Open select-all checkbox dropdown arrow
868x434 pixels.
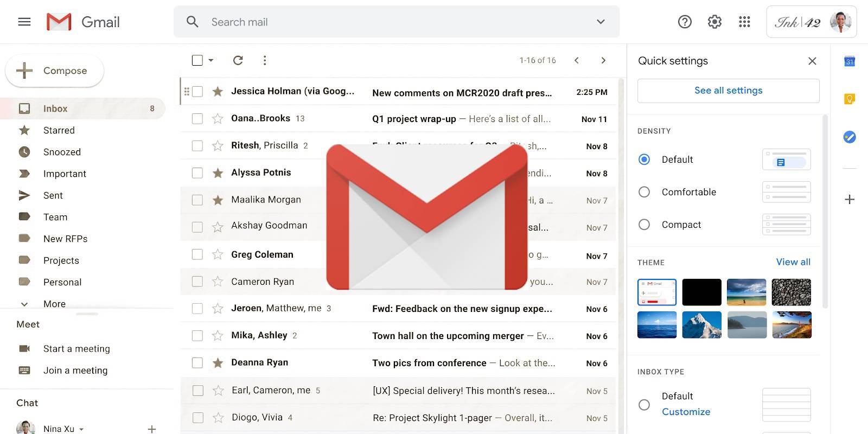pos(211,60)
